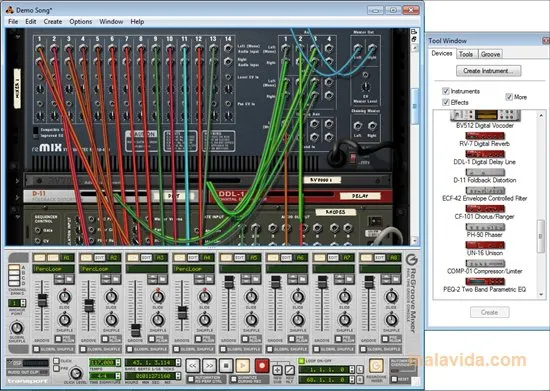
Task: Jump to the right loop locator R button
Action: point(360,379)
